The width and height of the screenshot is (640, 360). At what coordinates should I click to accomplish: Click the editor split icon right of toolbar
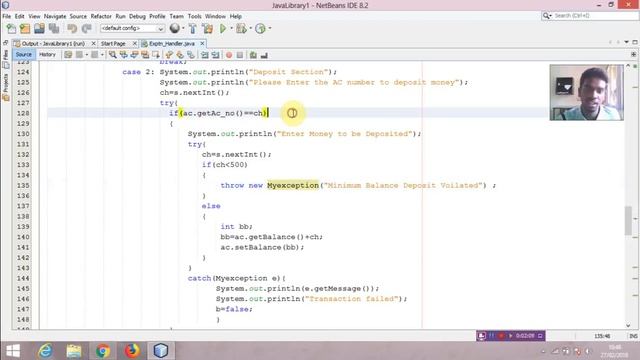point(633,54)
